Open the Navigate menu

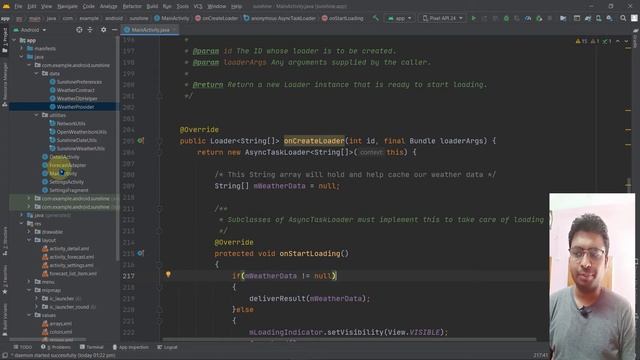pos(67,7)
